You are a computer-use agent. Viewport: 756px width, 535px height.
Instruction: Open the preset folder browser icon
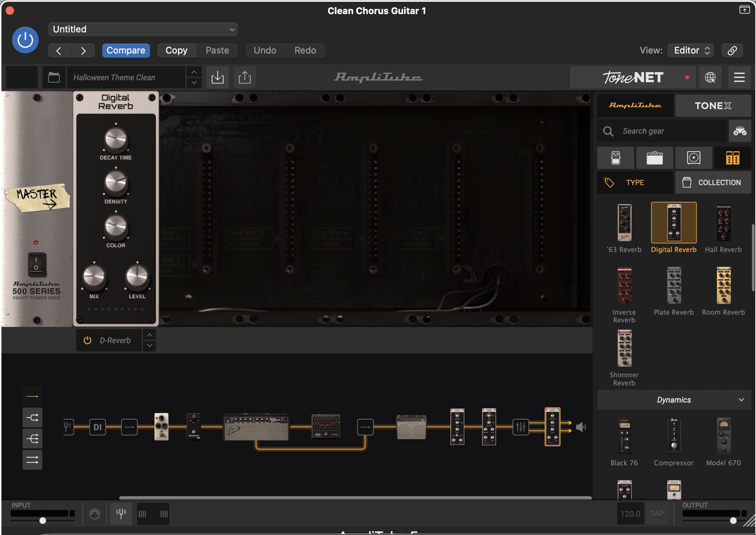[x=54, y=77]
